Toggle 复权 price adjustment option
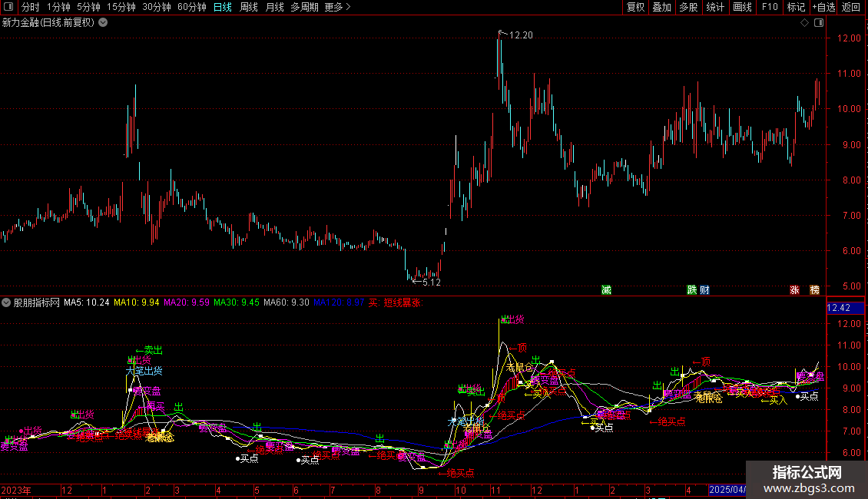This screenshot has width=868, height=499. (635, 7)
